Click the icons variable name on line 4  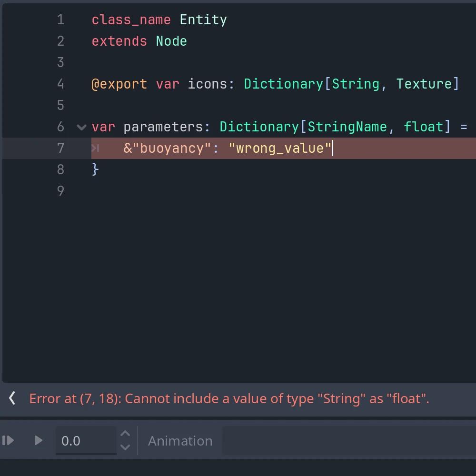pos(208,84)
